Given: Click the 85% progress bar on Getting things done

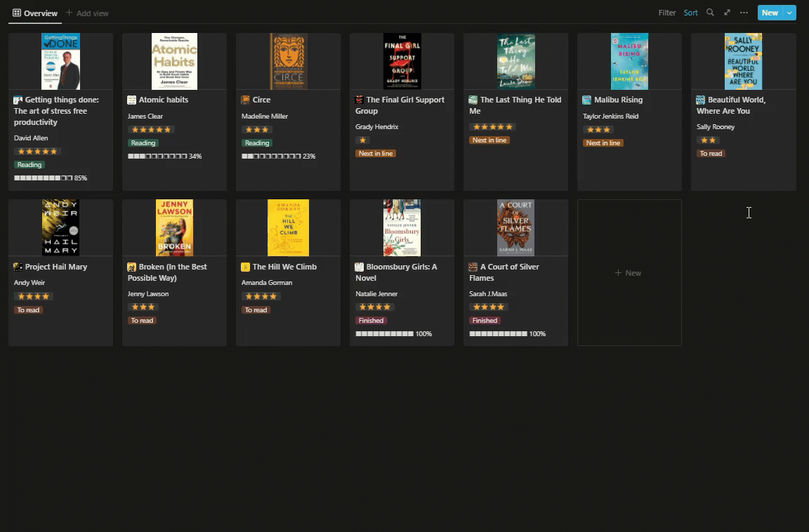Looking at the screenshot, I should [51, 178].
